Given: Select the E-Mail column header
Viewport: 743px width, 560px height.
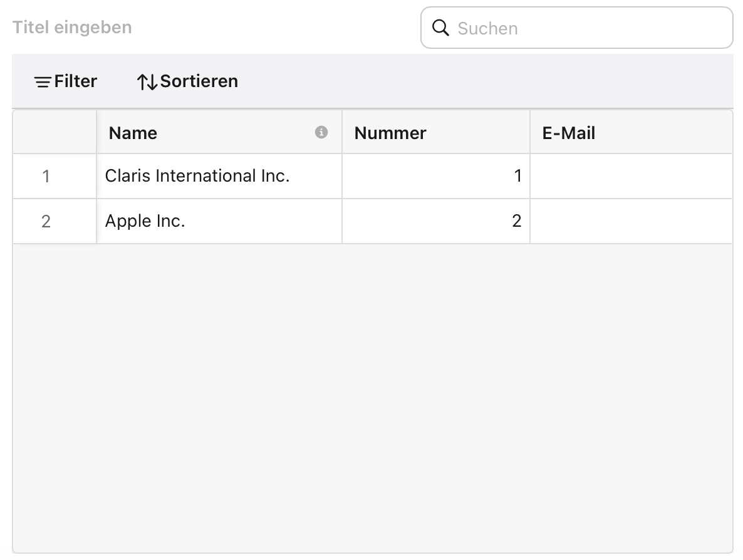Looking at the screenshot, I should 630,133.
